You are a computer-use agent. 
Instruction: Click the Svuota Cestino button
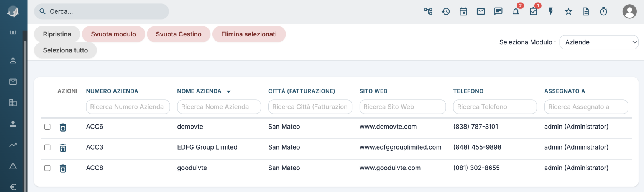point(179,34)
